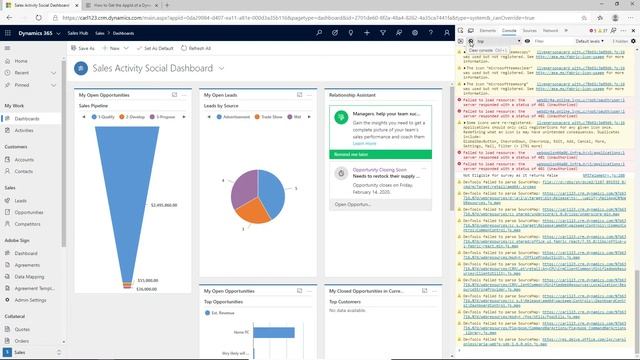Open Default levels dropdown in console
The image size is (640, 360).
coord(589,41)
